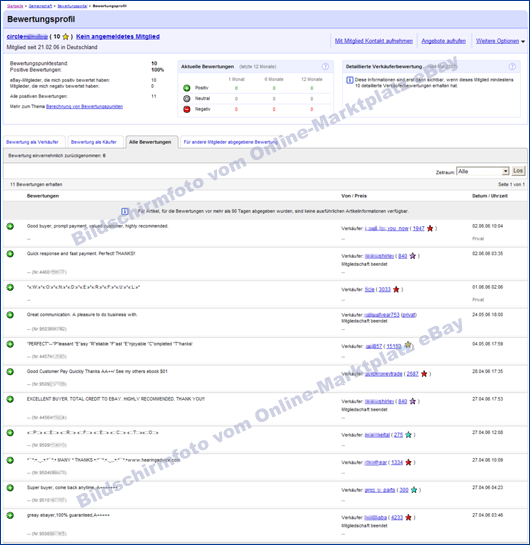Click info icon in Detaillierte Verkäuferbewertung box
This screenshot has width=530, height=545.
pyautogui.click(x=350, y=80)
